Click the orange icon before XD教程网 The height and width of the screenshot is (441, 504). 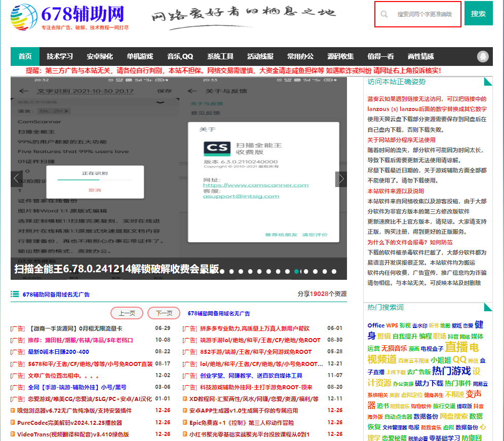pos(185,399)
